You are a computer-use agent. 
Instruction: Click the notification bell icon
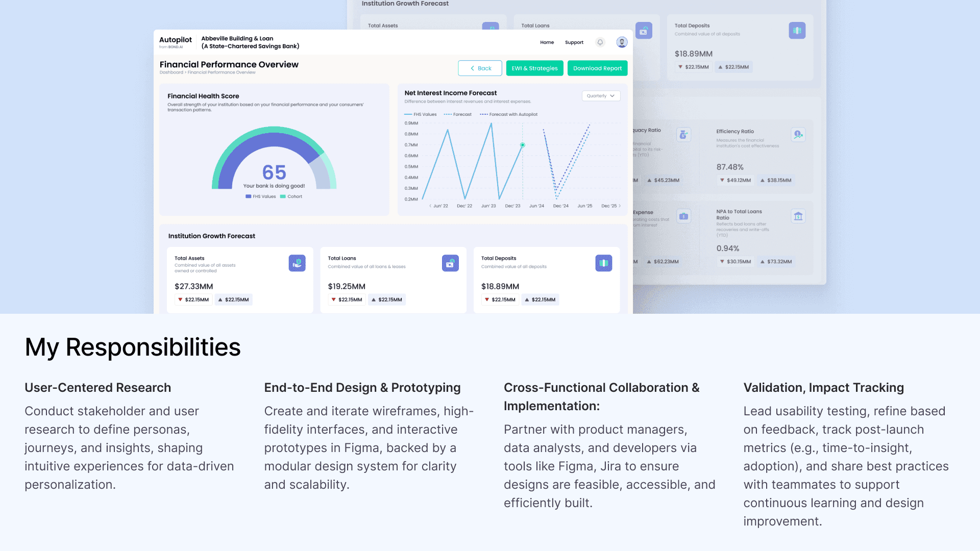(x=600, y=42)
